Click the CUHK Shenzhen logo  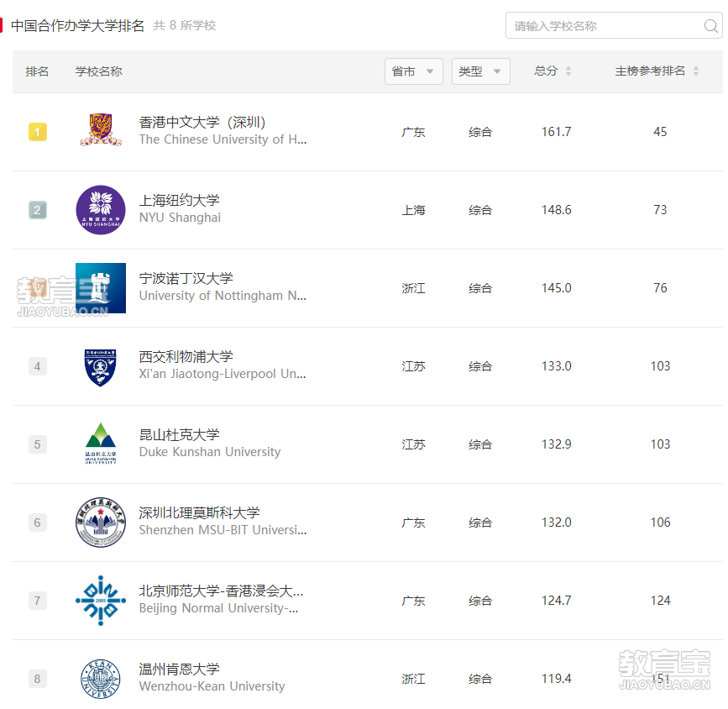point(101,130)
